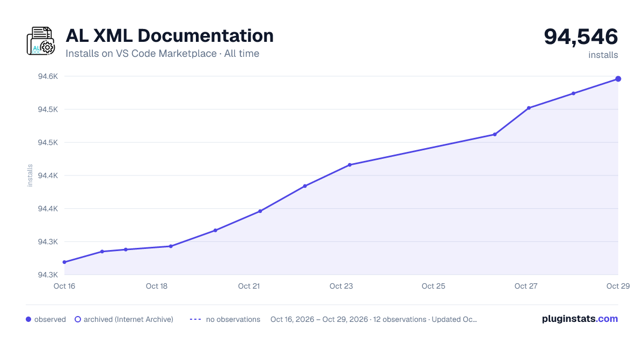Screen dimensions: 644x338
Task: Click the vertical 'installs' y-axis title
Action: (x=30, y=175)
